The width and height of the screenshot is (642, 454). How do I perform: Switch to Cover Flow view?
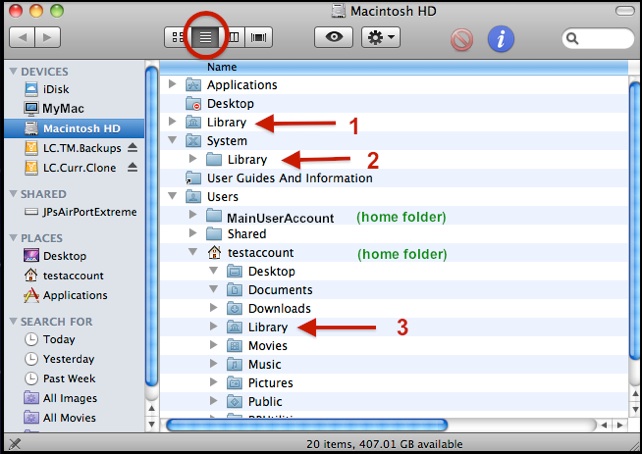click(x=260, y=38)
